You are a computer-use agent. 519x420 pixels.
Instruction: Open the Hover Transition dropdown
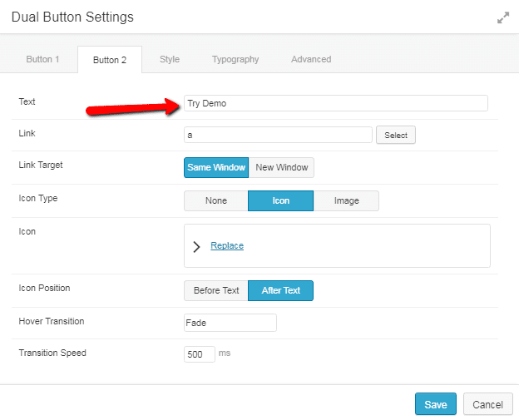pos(230,323)
